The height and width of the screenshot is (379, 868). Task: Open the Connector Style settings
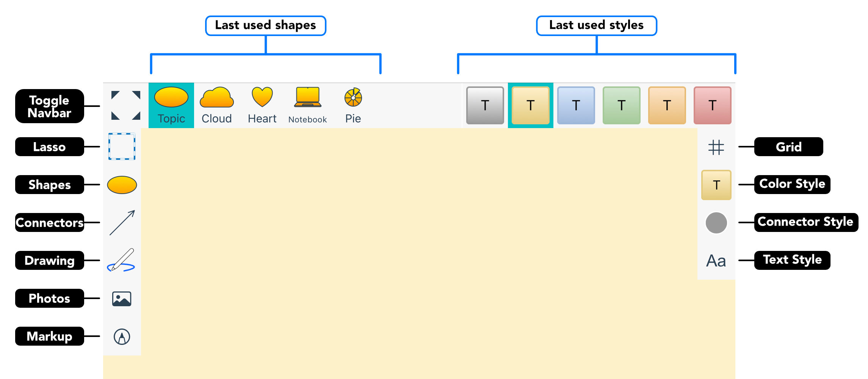click(x=716, y=223)
